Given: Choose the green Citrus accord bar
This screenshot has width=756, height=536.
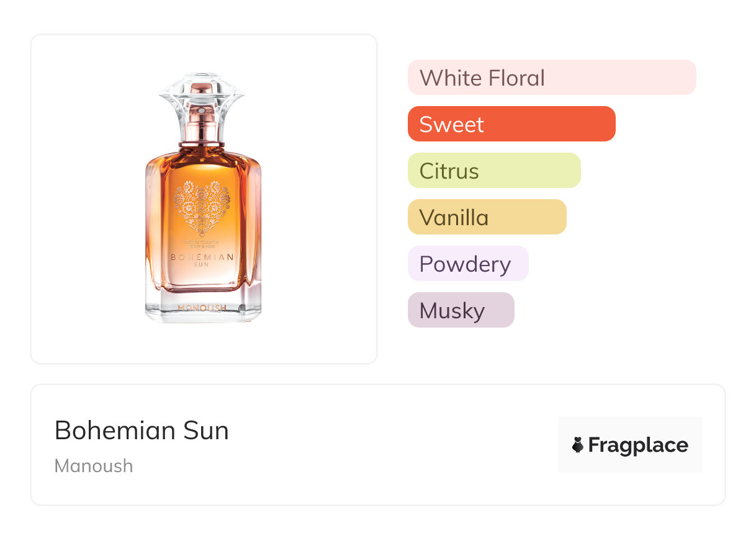Looking at the screenshot, I should 493,171.
